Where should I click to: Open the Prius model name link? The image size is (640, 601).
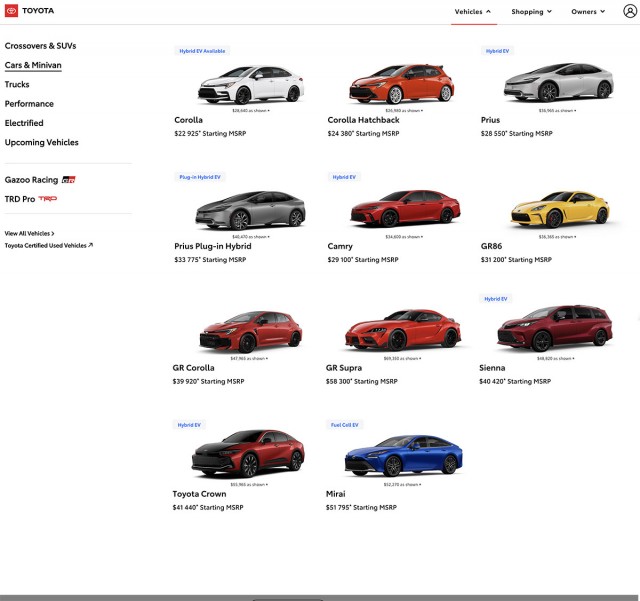point(491,120)
